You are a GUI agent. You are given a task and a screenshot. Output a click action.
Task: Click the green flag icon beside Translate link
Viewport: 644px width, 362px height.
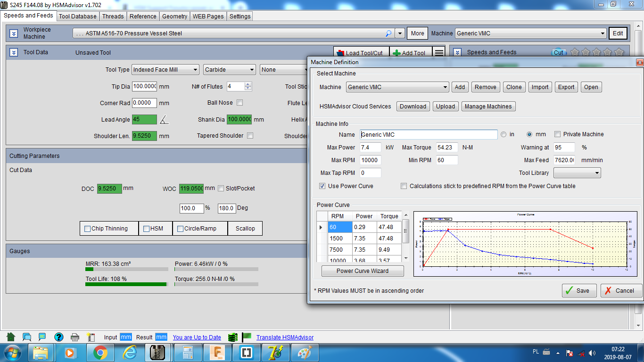(246, 337)
